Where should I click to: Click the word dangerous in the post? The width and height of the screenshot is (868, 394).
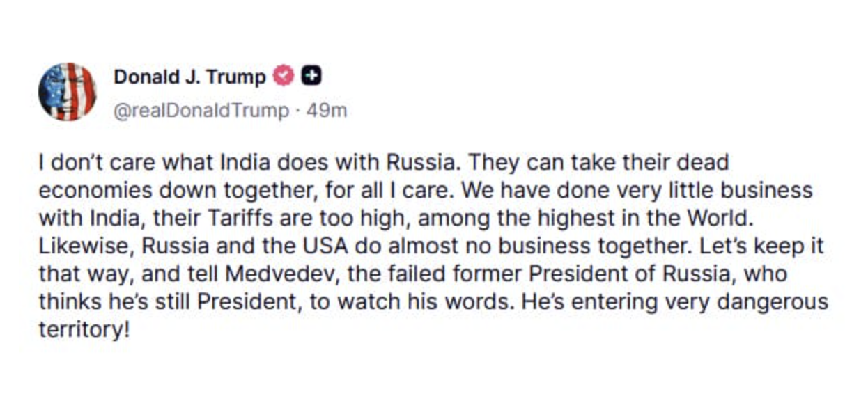773,302
